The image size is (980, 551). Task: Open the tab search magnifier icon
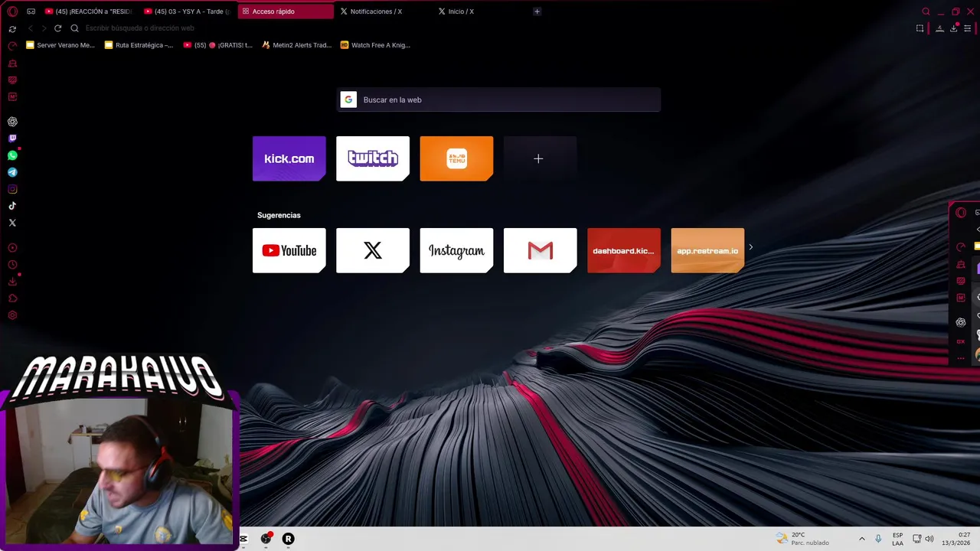point(926,11)
